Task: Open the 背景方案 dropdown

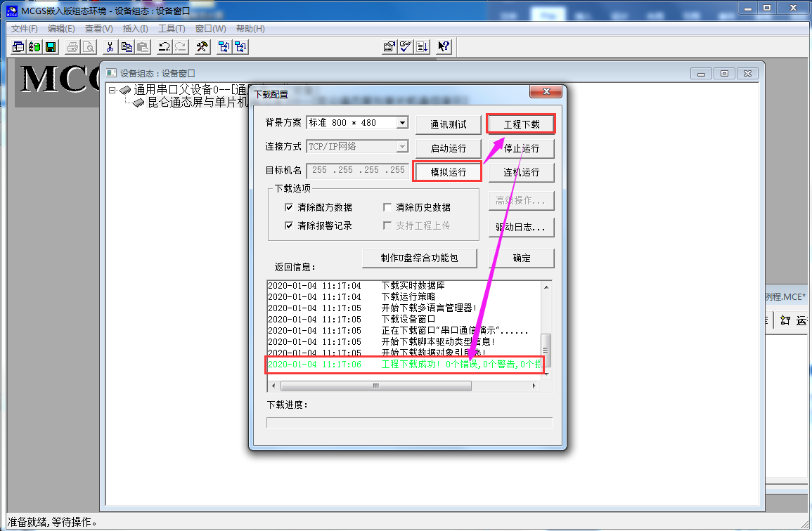Action: point(402,123)
